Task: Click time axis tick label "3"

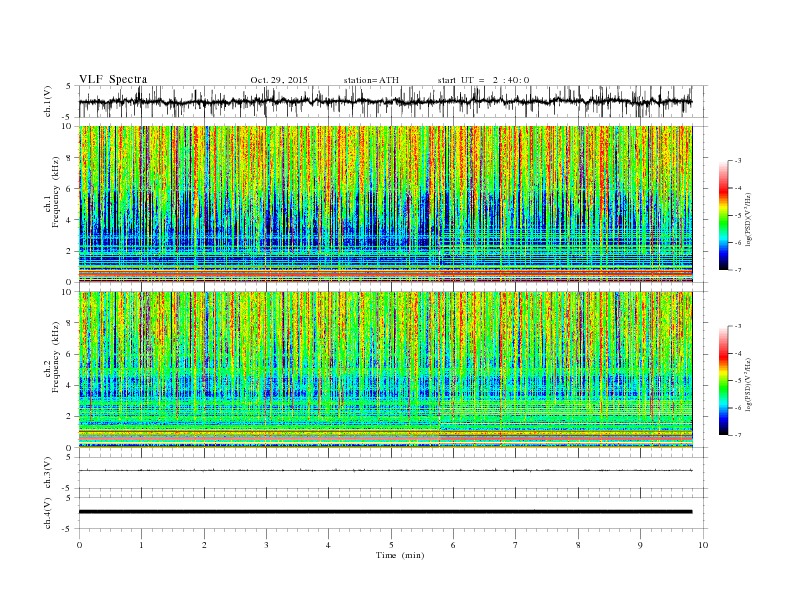Action: [266, 545]
